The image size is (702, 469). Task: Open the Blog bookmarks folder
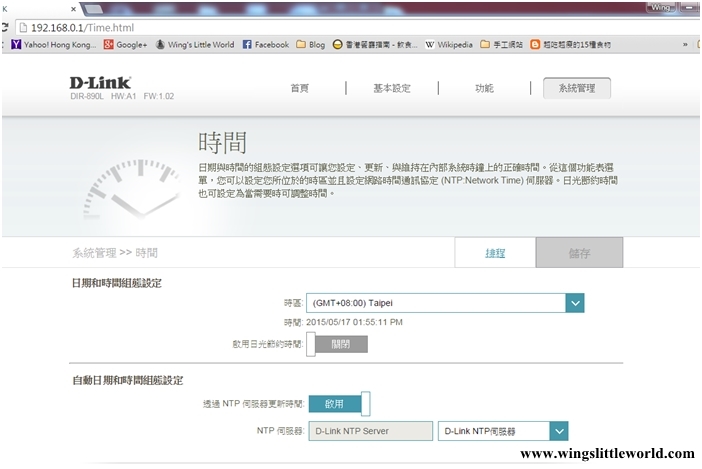(310, 45)
